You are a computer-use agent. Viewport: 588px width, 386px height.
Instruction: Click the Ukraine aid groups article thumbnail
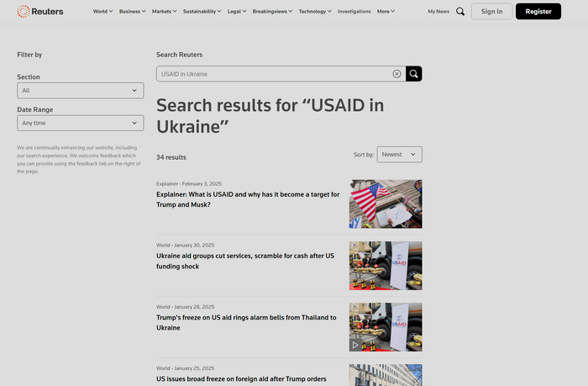[x=386, y=266]
